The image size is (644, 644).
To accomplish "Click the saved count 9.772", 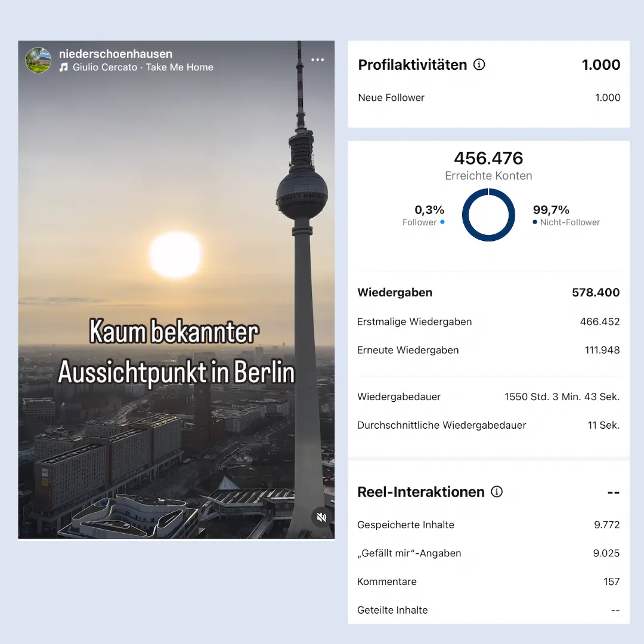I will coord(606,525).
